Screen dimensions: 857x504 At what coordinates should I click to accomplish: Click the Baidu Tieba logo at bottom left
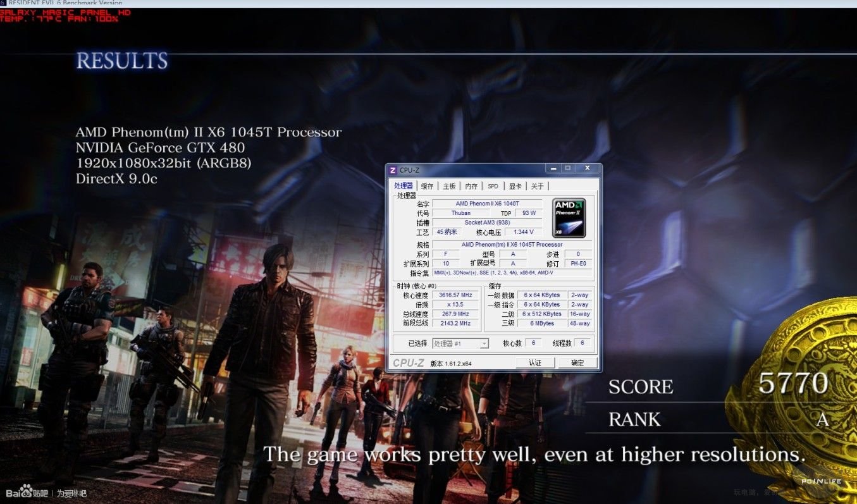[27, 493]
